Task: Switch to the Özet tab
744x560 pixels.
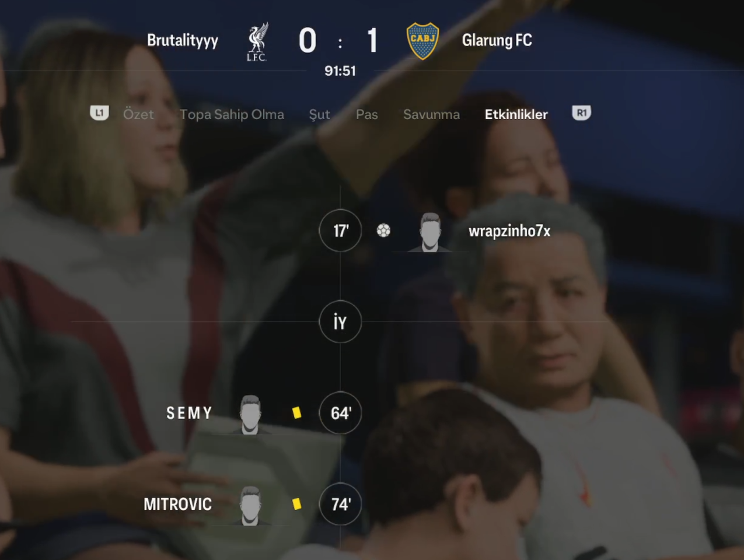Action: click(x=138, y=114)
